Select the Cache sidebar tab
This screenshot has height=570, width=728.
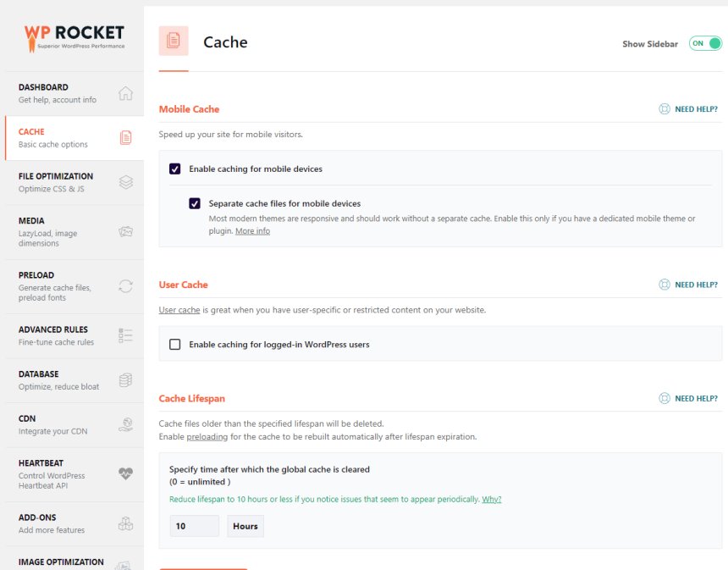tap(72, 138)
